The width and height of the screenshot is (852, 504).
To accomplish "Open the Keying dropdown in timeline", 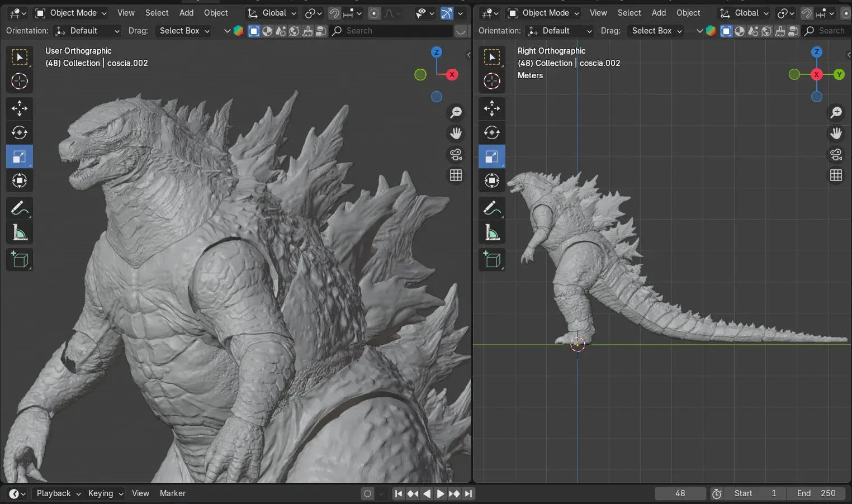I will (x=105, y=493).
